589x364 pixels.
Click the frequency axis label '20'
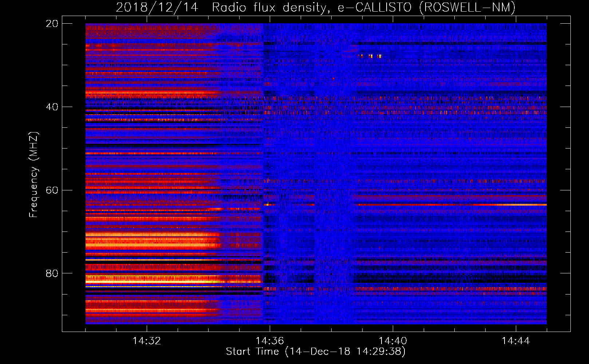[x=52, y=24]
